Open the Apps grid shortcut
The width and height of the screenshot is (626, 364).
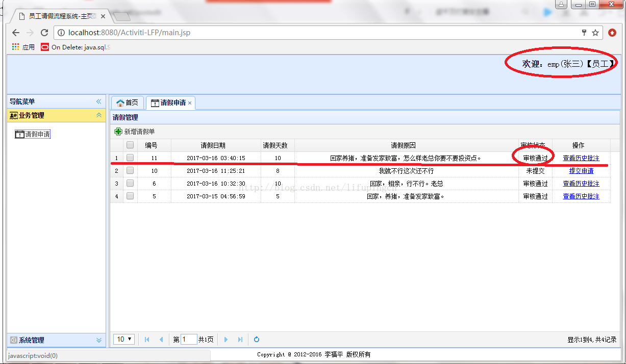point(23,47)
